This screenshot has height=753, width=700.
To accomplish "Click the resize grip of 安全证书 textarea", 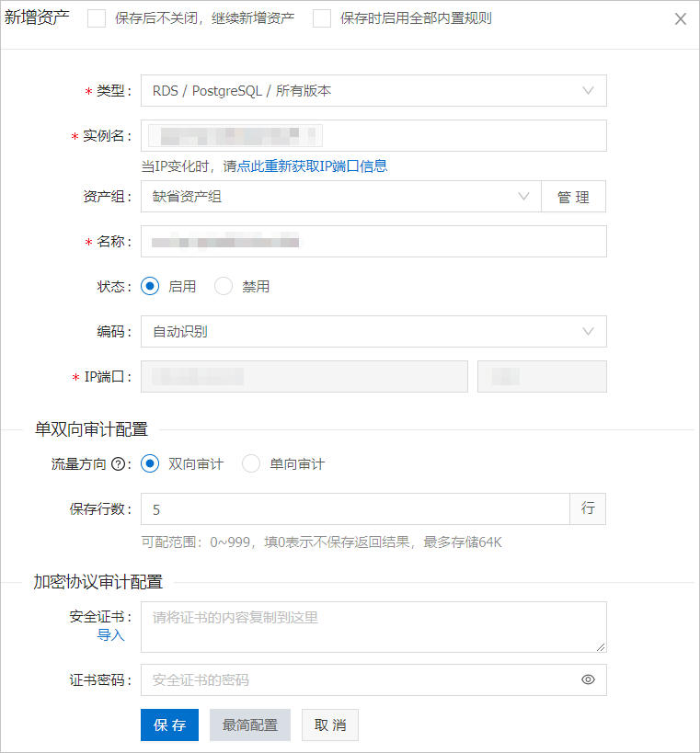I will 601,647.
